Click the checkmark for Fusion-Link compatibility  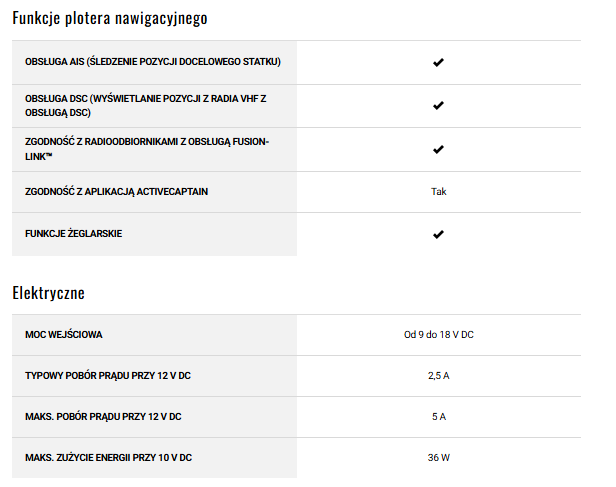coord(438,149)
